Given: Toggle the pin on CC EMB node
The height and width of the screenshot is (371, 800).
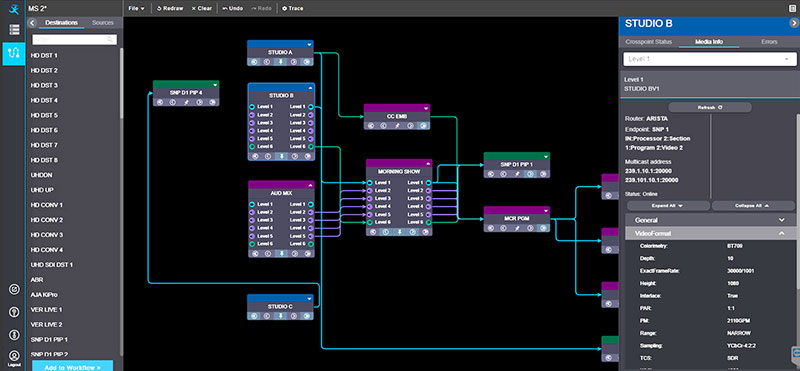Looking at the screenshot, I should (x=397, y=126).
